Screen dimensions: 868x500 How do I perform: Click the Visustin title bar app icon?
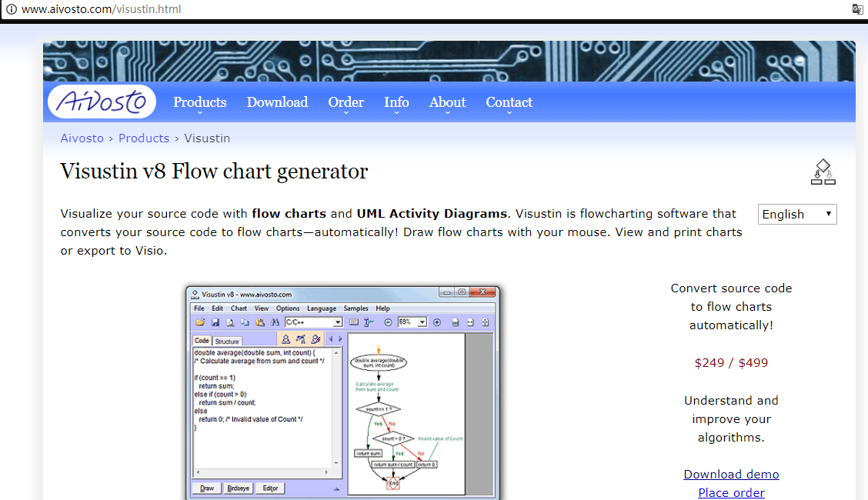[x=195, y=295]
